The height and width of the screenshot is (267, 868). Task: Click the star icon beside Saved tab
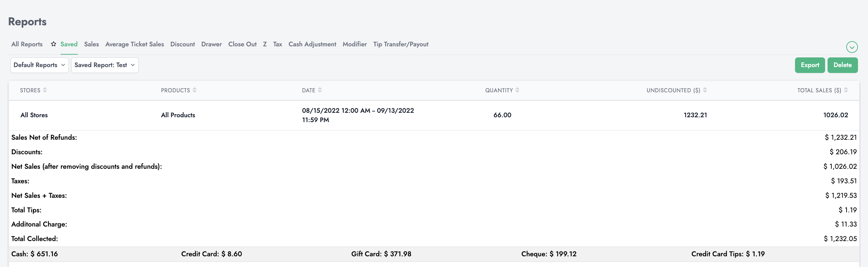54,44
